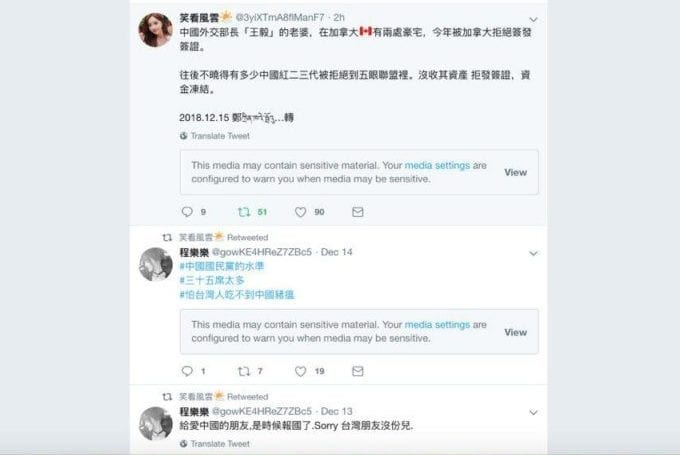The width and height of the screenshot is (680, 455).
Task: Retweet the Dec 14 tweet with 7 retweets
Action: coord(244,371)
